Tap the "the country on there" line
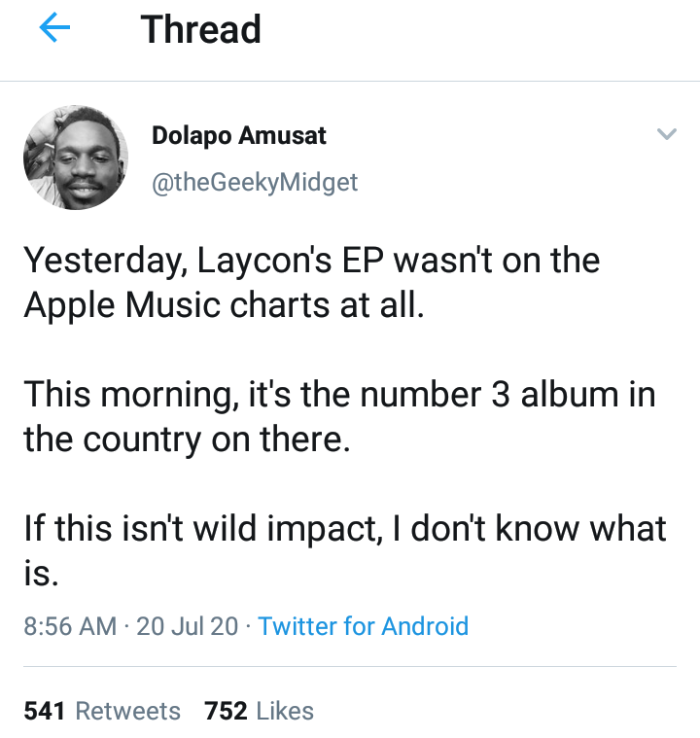 tap(185, 439)
